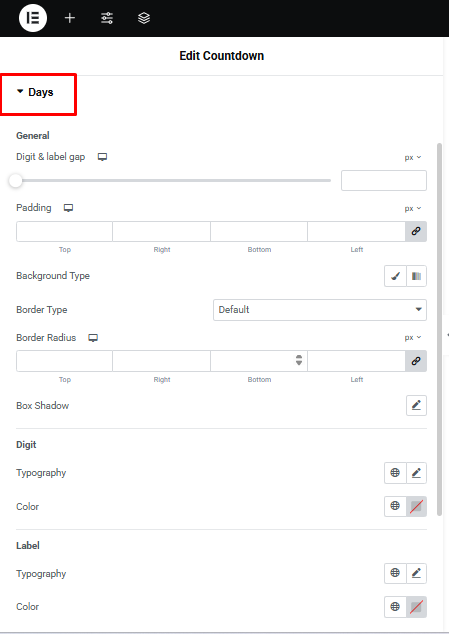449x634 pixels.
Task: Toggle linked values for Padding
Action: 416,231
